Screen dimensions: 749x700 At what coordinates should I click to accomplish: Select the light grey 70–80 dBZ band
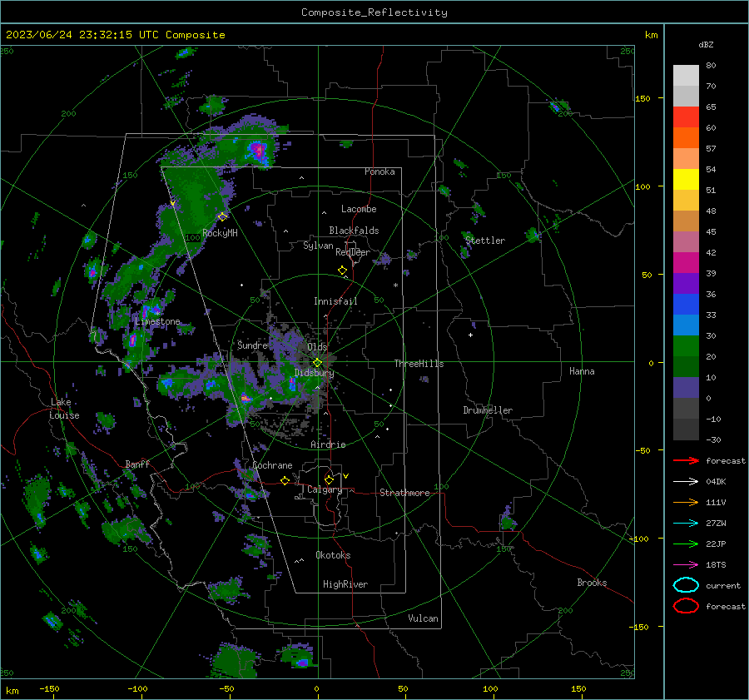(686, 76)
